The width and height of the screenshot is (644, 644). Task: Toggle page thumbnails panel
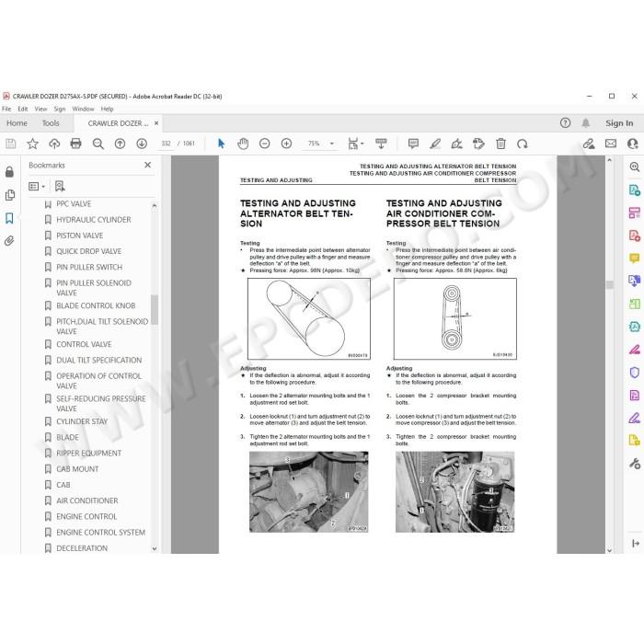[x=9, y=195]
